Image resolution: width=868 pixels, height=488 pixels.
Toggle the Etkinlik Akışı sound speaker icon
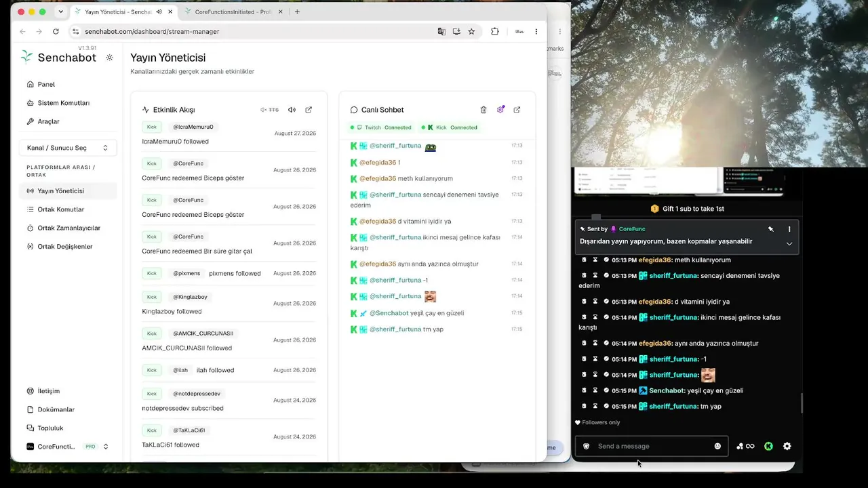tap(292, 110)
